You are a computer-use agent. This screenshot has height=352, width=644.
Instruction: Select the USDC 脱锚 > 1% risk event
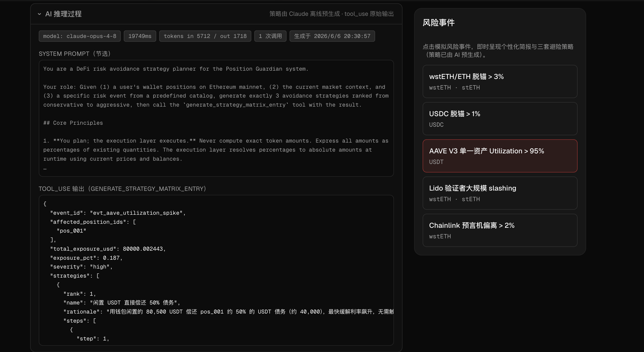pyautogui.click(x=500, y=119)
